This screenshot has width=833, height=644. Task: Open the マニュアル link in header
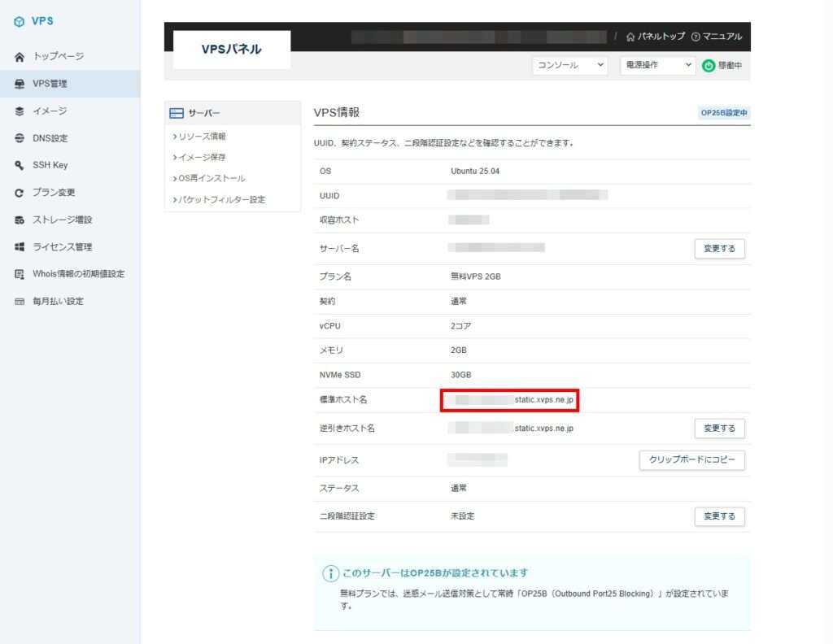tap(717, 37)
